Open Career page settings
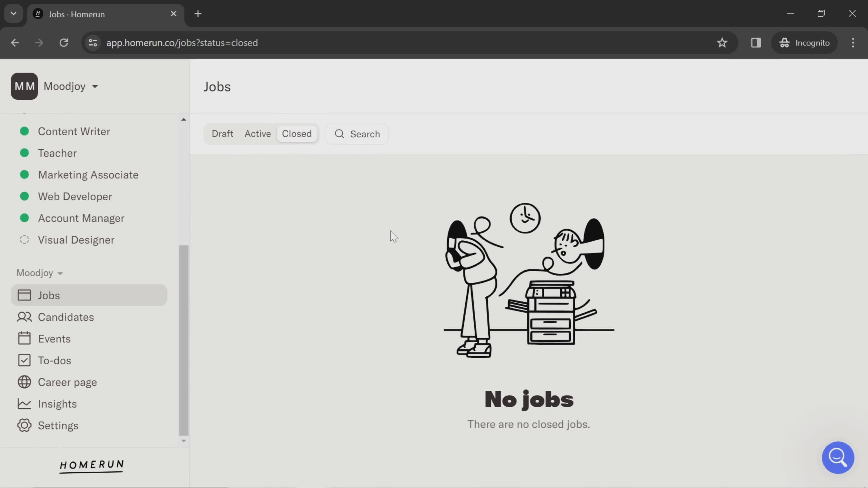The image size is (868, 488). 67,382
